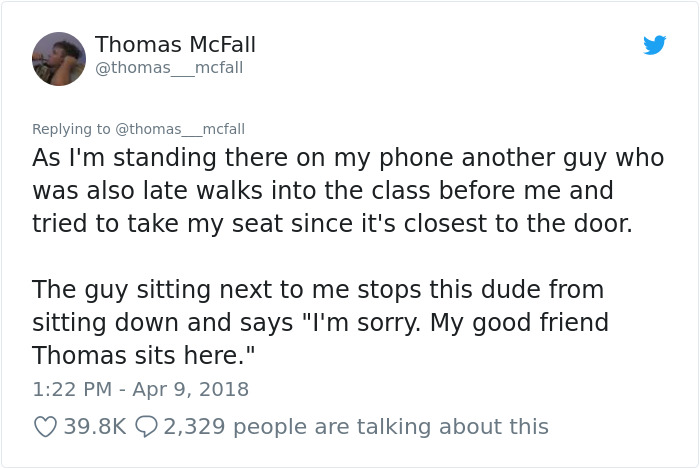Click the line "was also late walks into"
This screenshot has height=469, width=700.
coord(322,190)
